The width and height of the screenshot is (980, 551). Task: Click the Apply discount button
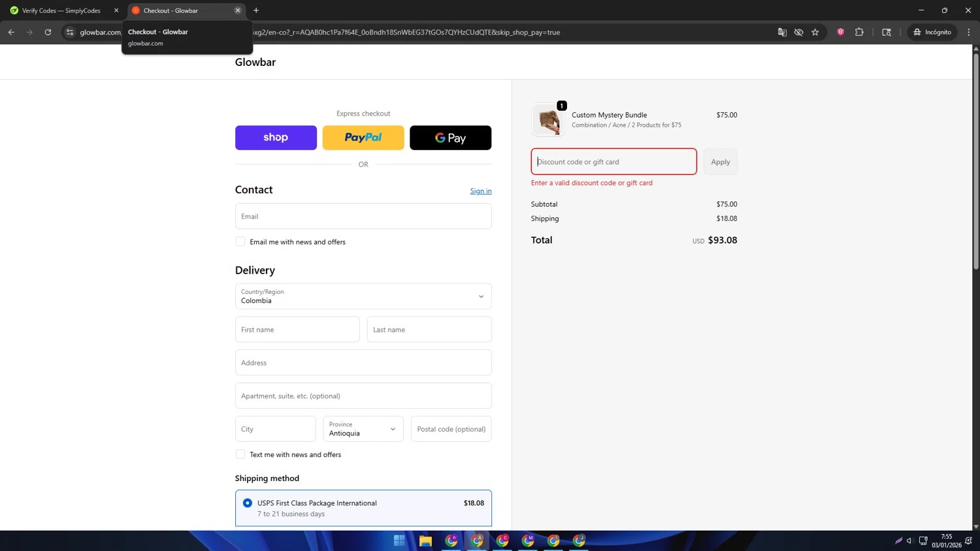(721, 162)
